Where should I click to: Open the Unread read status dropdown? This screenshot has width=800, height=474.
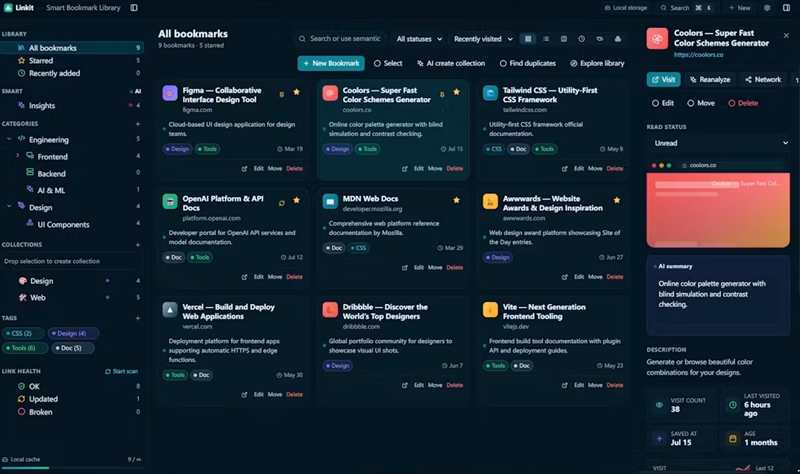point(718,143)
